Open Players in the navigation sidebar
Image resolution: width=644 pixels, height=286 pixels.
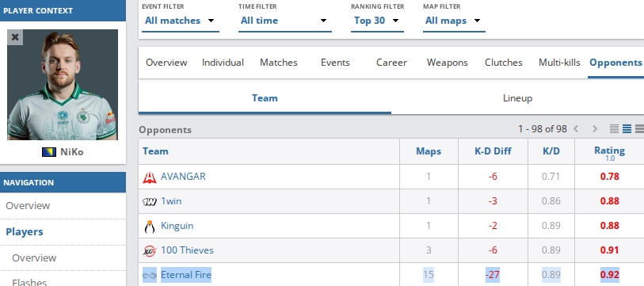coord(25,232)
